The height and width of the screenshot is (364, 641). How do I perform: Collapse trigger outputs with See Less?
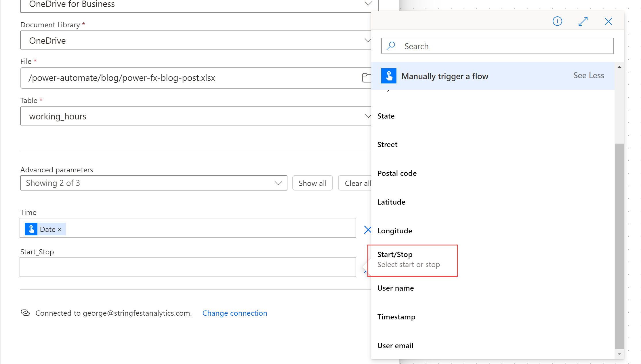click(x=588, y=76)
